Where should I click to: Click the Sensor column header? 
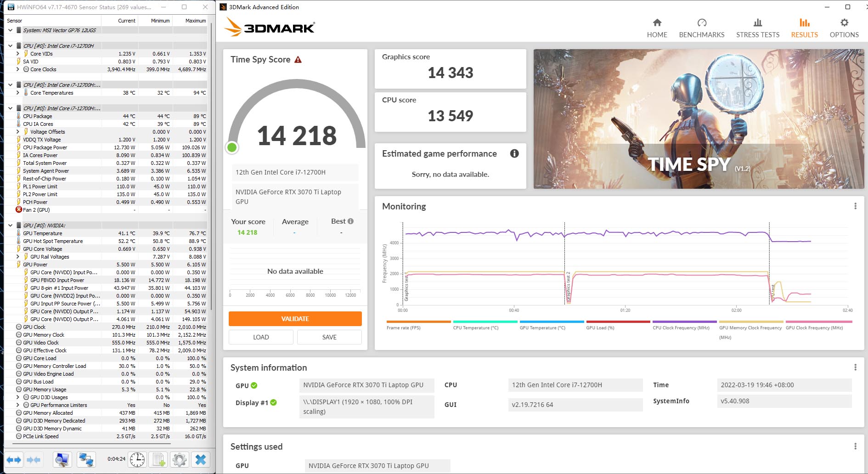click(x=53, y=21)
